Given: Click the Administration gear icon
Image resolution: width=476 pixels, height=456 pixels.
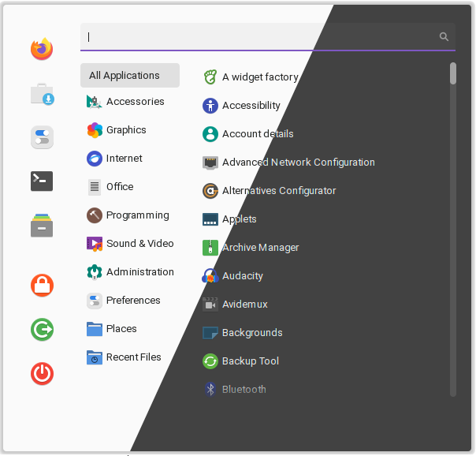Looking at the screenshot, I should point(95,272).
